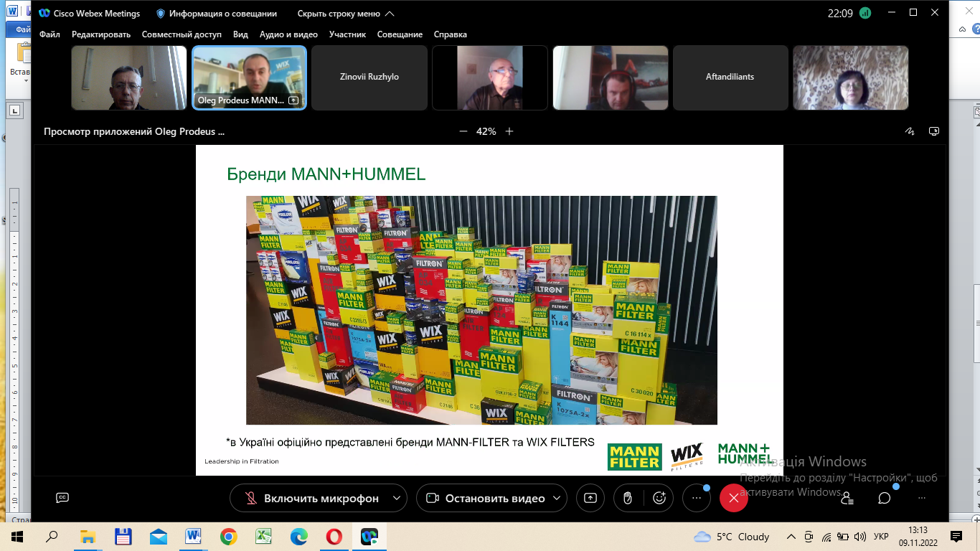Open closed captions with the CC icon
The height and width of the screenshot is (551, 980).
pyautogui.click(x=62, y=498)
